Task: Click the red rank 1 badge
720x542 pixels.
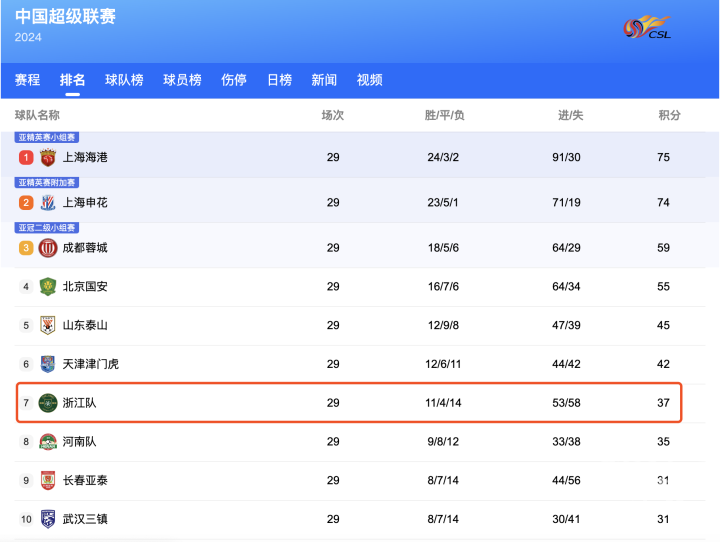Action: (26, 158)
